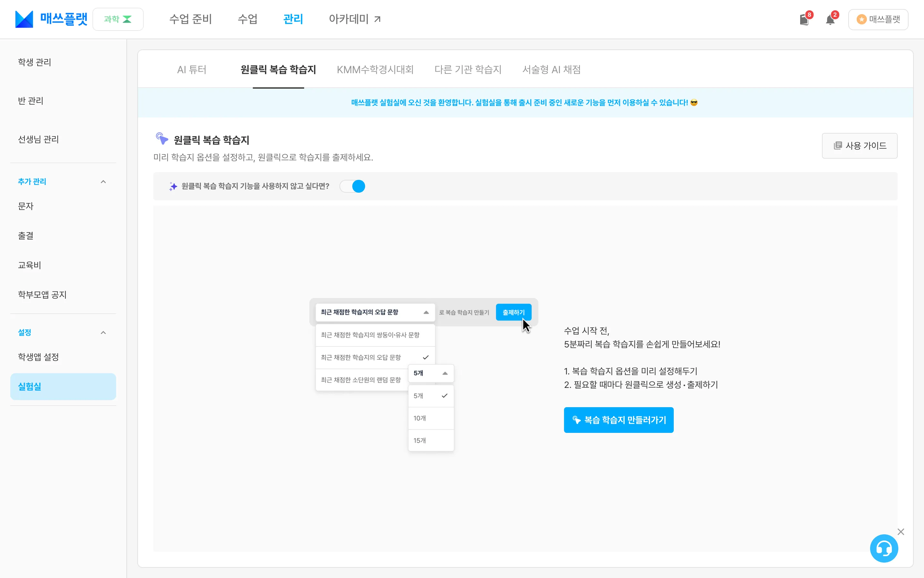
Task: Select the 관리 menu
Action: coord(293,19)
